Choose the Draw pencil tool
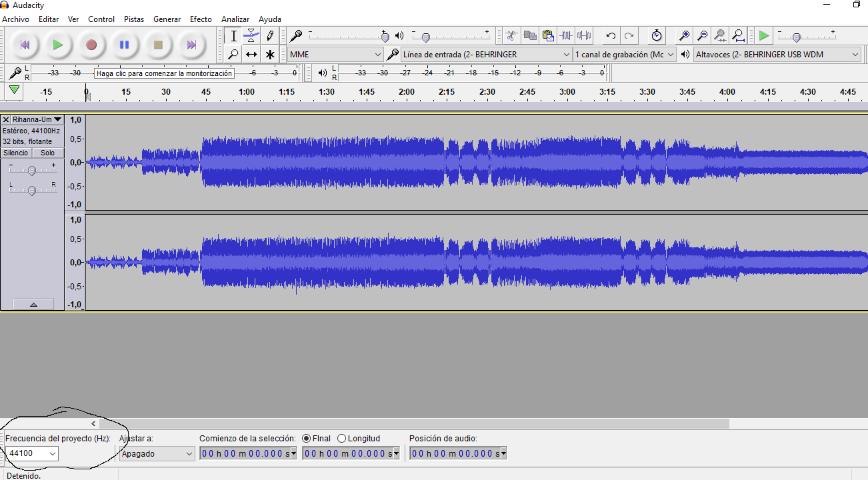Screen dimensions: 868x480 point(270,36)
